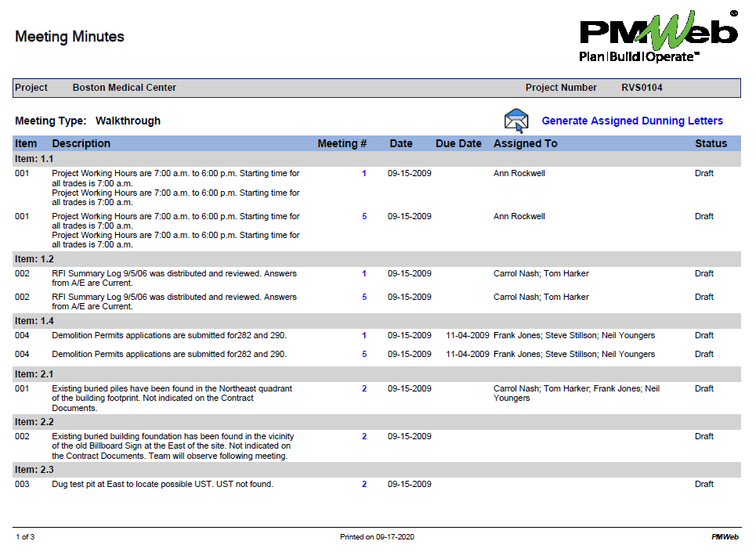Click Dug test pit description text
The image size is (756, 552).
[162, 484]
